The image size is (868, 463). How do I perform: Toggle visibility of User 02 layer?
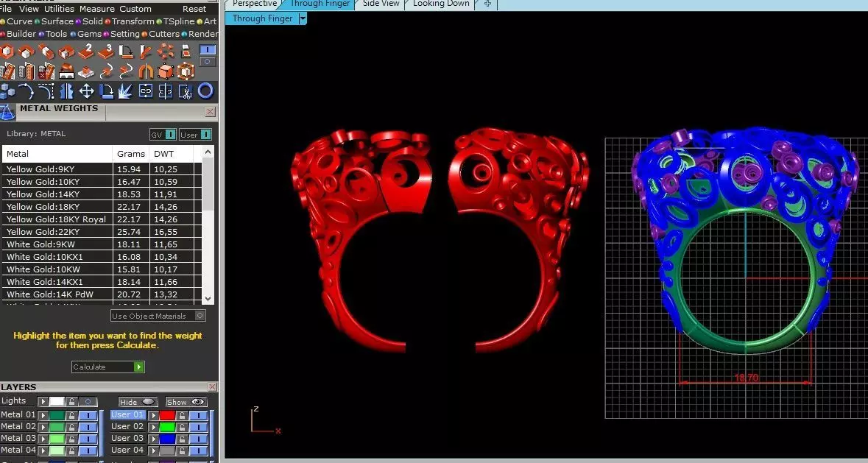[x=198, y=427]
